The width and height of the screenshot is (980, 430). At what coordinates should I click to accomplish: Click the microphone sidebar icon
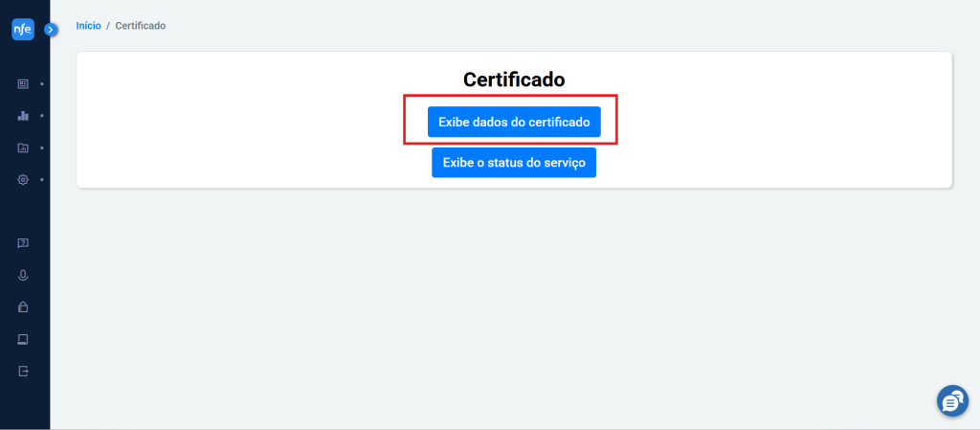pos(23,275)
